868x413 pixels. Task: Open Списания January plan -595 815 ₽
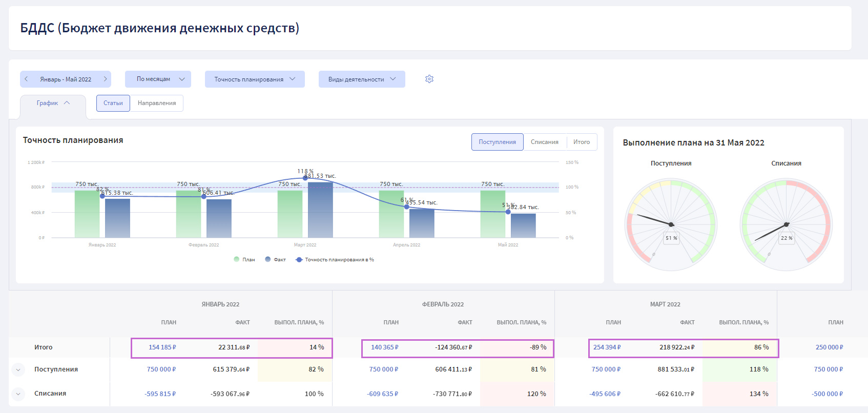(x=160, y=394)
